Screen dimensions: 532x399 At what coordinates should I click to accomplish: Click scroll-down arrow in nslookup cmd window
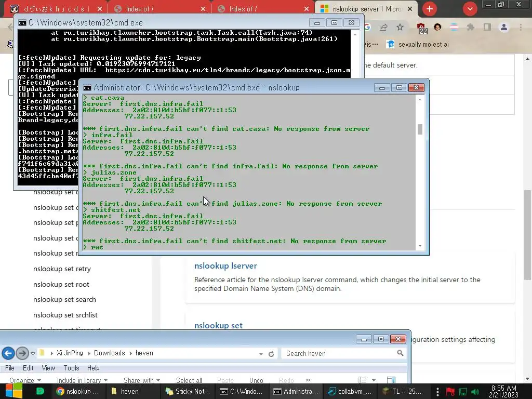(x=420, y=246)
